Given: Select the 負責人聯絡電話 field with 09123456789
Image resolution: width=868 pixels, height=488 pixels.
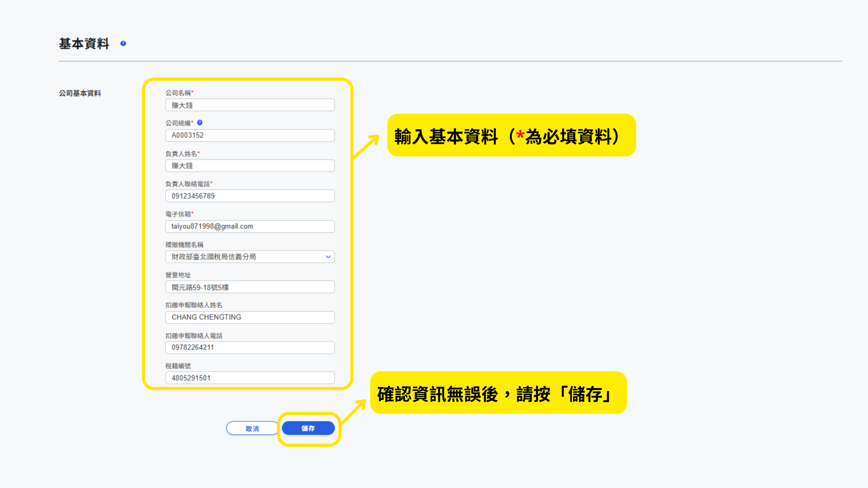Looking at the screenshot, I should coord(250,196).
